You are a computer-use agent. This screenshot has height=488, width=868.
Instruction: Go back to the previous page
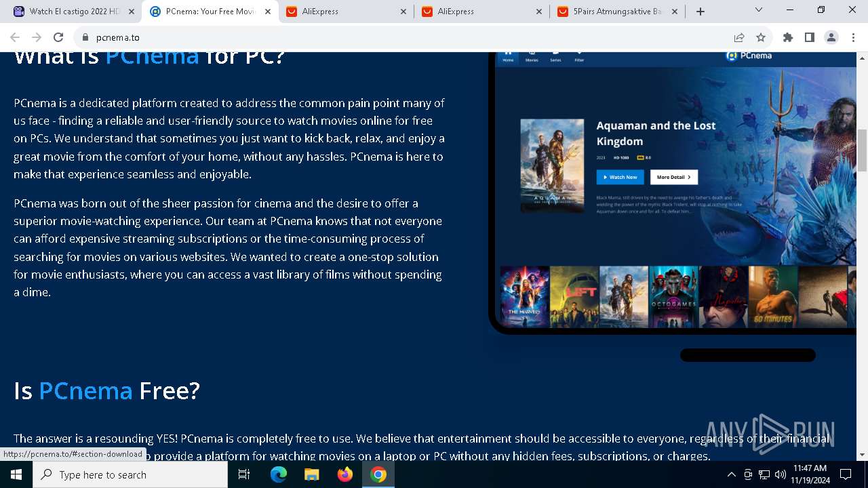tap(15, 37)
